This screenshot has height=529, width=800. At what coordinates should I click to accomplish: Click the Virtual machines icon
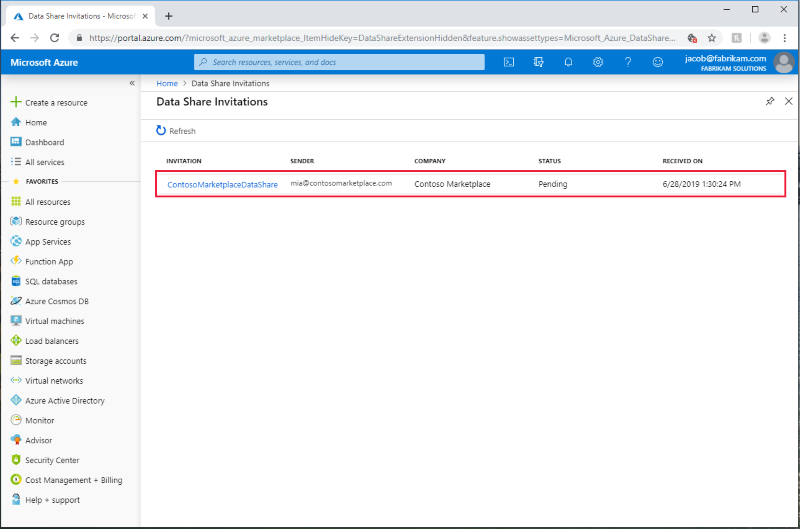(x=16, y=321)
